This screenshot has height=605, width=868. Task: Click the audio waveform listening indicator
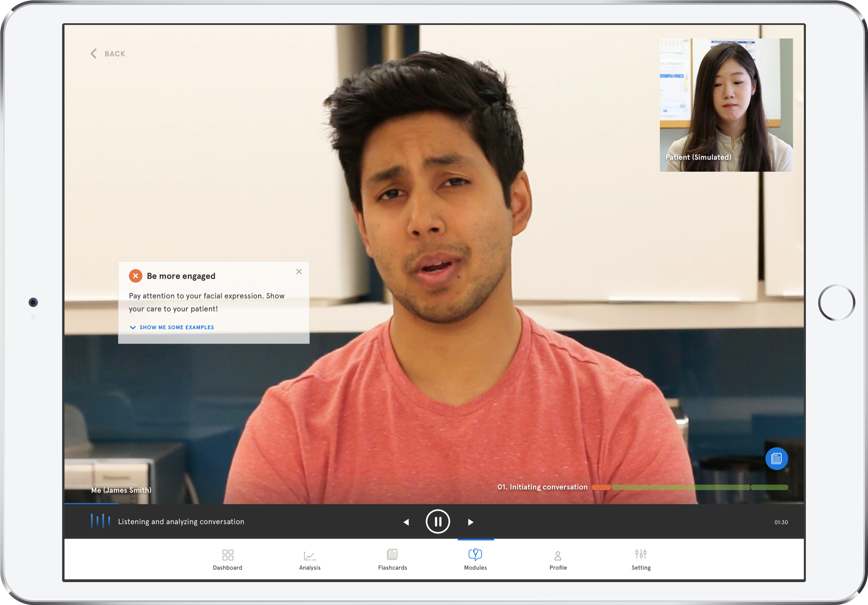pyautogui.click(x=101, y=521)
